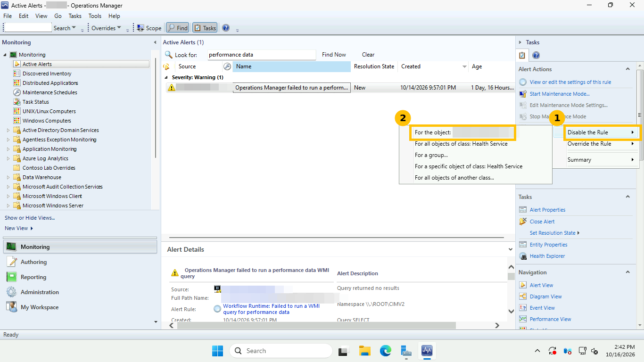Click the Windows Start button
The width and height of the screenshot is (644, 362).
pos(217,351)
